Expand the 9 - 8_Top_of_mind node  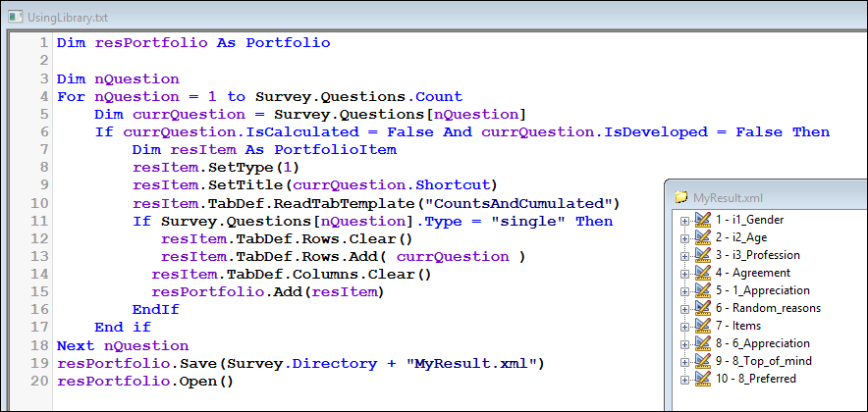(x=684, y=362)
